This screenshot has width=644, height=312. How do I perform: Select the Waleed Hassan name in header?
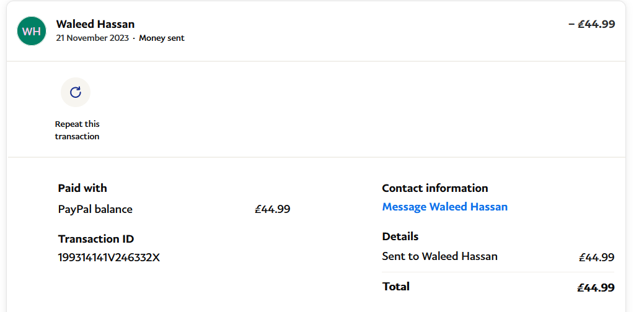click(95, 24)
